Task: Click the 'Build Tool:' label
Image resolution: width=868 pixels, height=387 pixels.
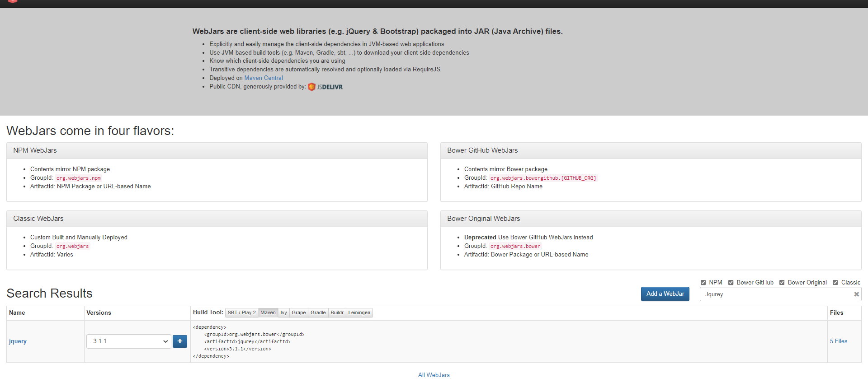Action: (208, 312)
